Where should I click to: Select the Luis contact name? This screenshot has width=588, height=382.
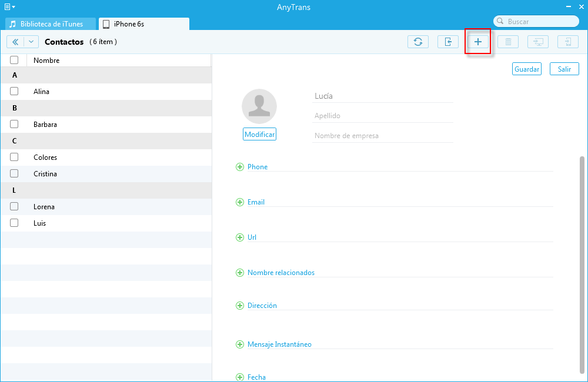click(x=39, y=223)
